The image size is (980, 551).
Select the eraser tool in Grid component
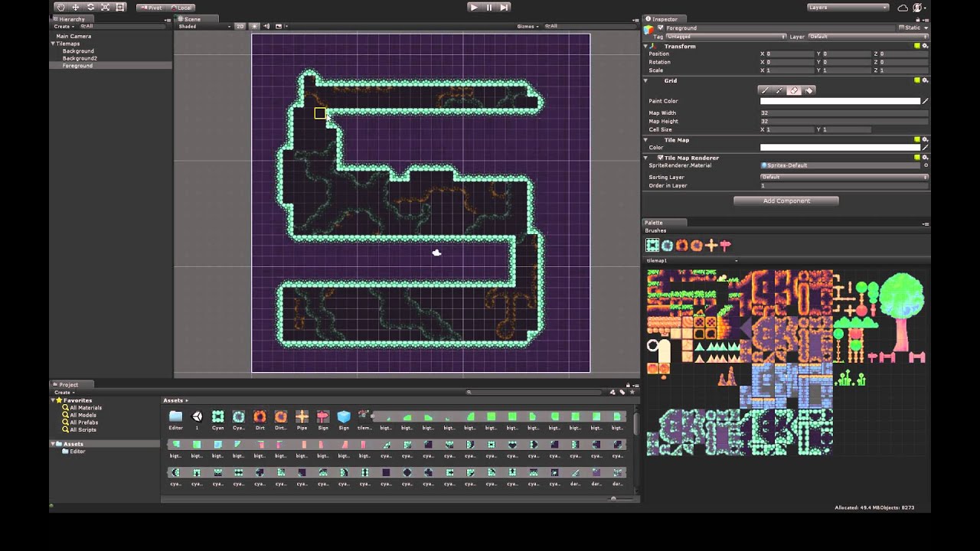click(794, 90)
